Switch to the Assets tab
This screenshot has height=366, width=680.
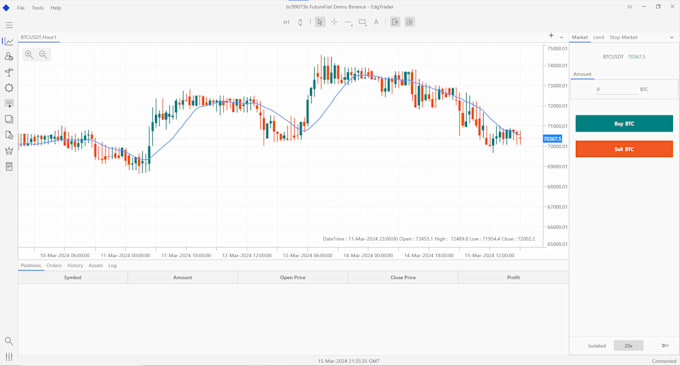point(96,266)
